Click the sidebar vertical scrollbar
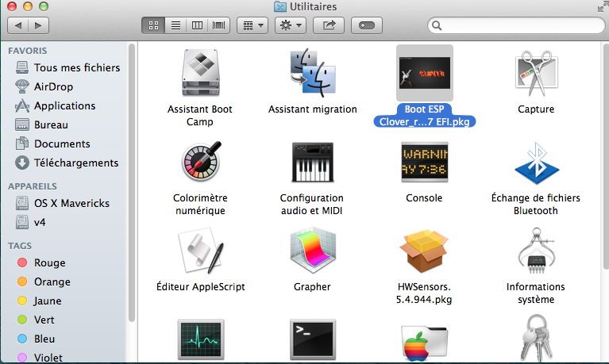The image size is (609, 364). pyautogui.click(x=132, y=182)
